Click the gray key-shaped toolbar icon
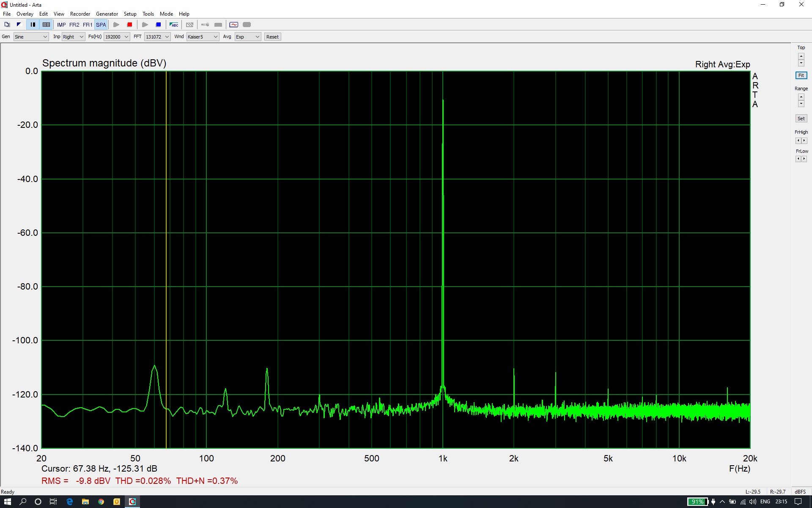The width and height of the screenshot is (812, 508). click(205, 25)
